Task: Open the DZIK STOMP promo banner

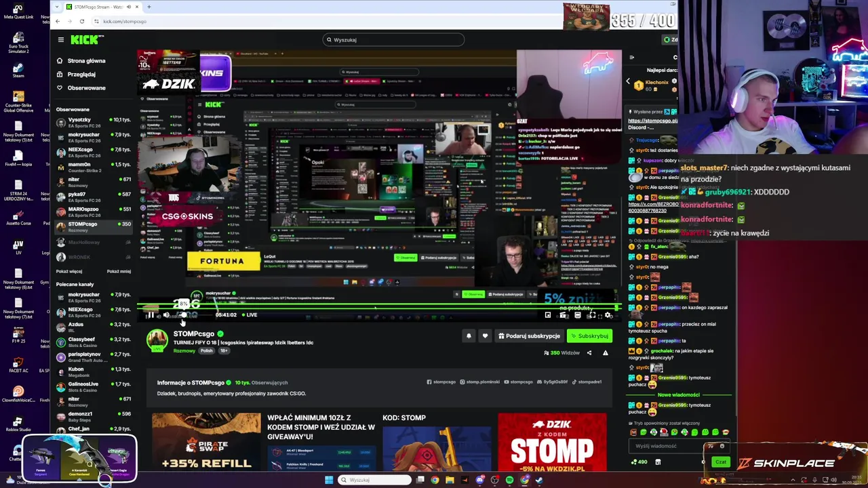Action: (x=552, y=441)
